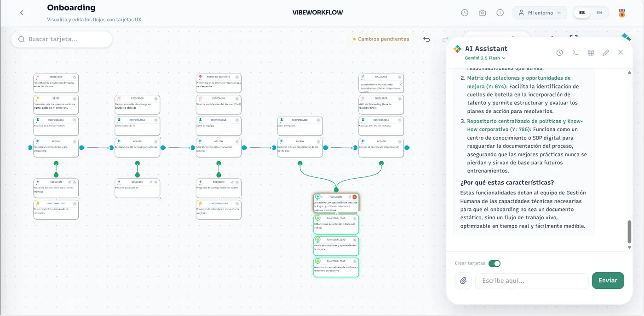Click plus handle beside Preparar puesto action card
Image resolution: width=644 pixels, height=316 pixels.
(160, 137)
